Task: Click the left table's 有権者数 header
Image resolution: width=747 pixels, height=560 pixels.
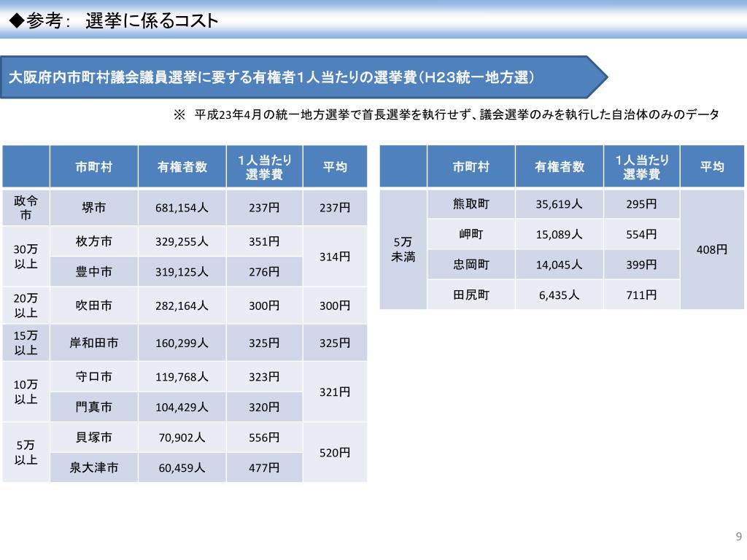Action: [x=182, y=167]
